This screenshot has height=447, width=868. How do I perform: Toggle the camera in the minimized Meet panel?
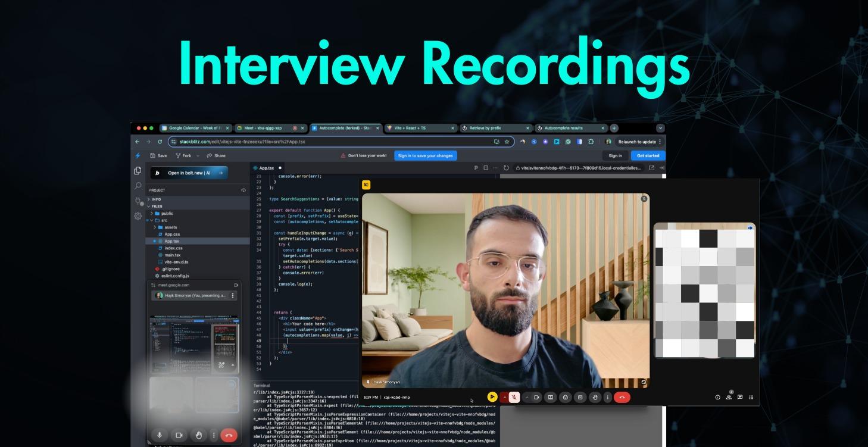point(179,435)
